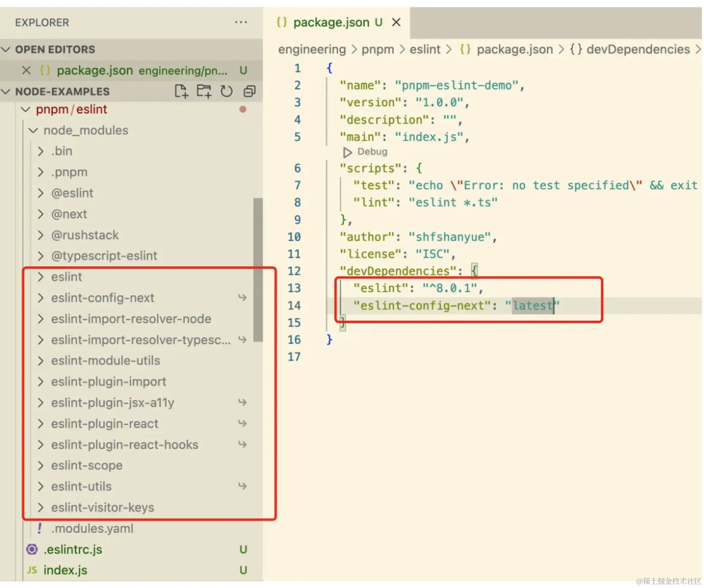The width and height of the screenshot is (704, 588).
Task: Expand the eslint-import-resolver-node folder
Action: click(x=40, y=319)
